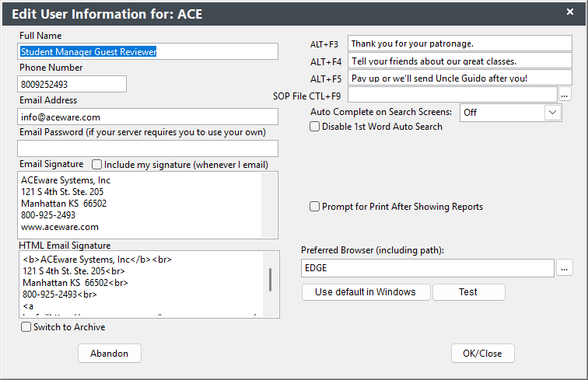Test the preferred browser setting

(468, 292)
